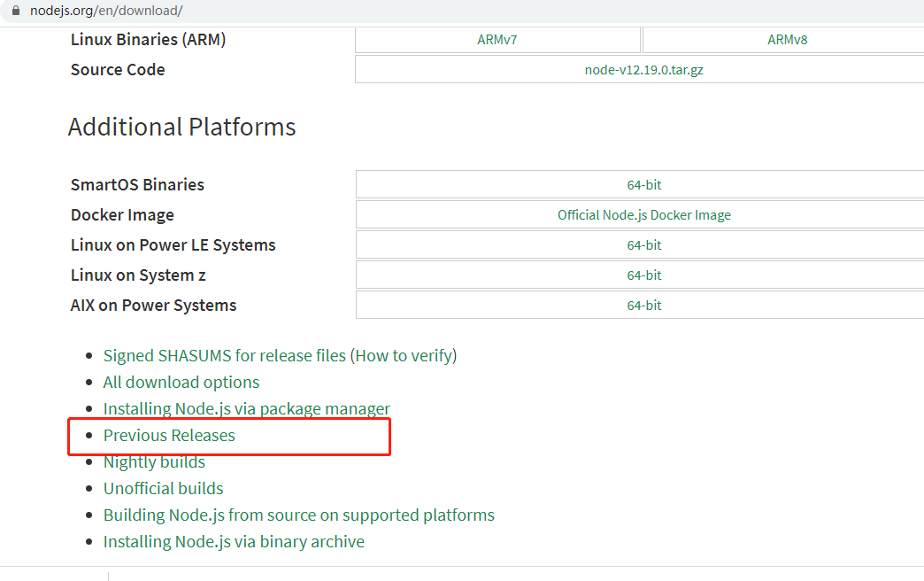Download node-v12.19.0.tar.gz source code
Viewport: 924px width, 581px height.
point(644,70)
